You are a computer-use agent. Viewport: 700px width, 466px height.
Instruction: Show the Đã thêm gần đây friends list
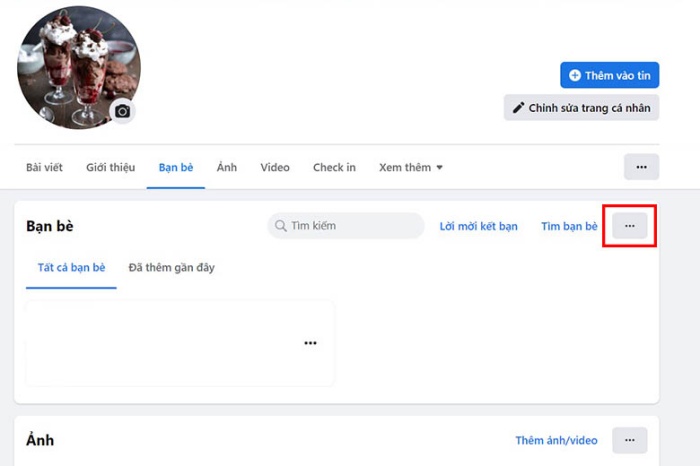[171, 268]
